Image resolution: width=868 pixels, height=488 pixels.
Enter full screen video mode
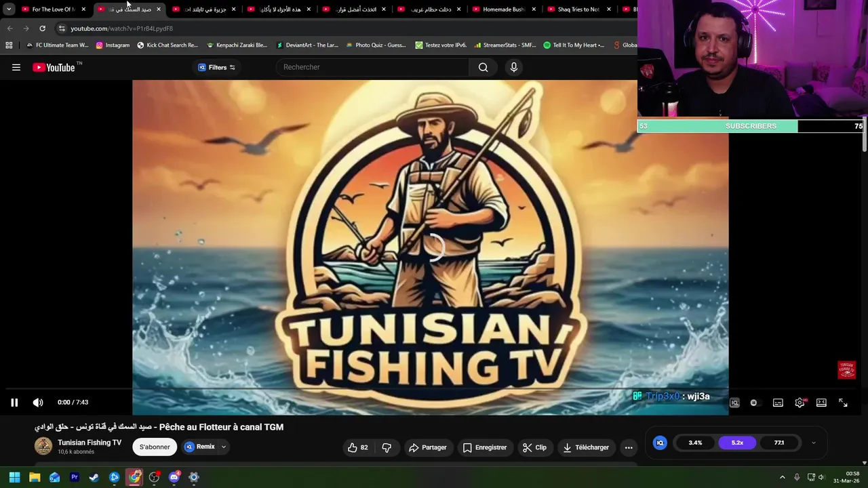[x=843, y=403]
